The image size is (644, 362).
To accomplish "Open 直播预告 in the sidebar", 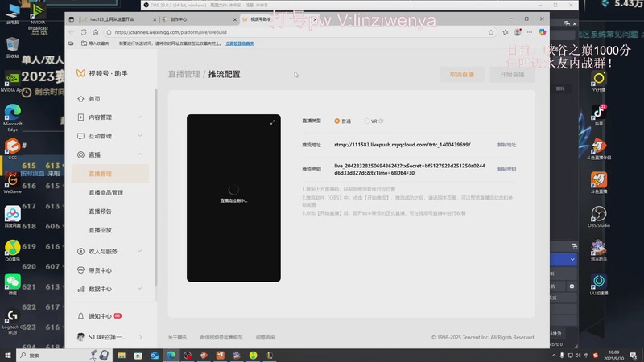I will [100, 212].
